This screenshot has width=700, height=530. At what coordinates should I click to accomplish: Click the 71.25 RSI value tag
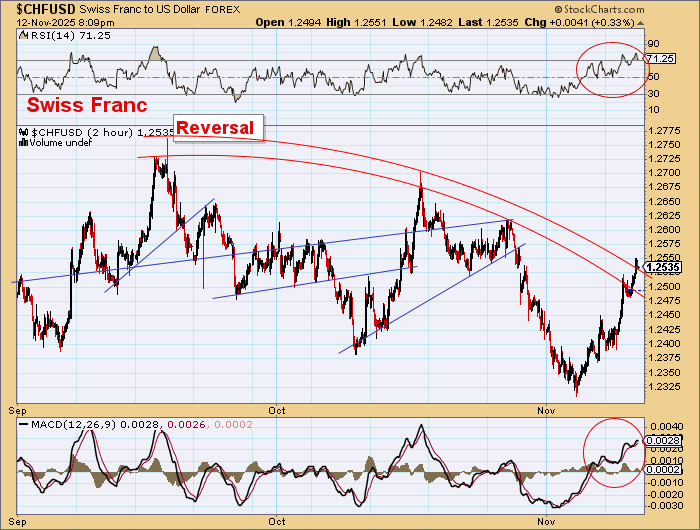tap(659, 58)
